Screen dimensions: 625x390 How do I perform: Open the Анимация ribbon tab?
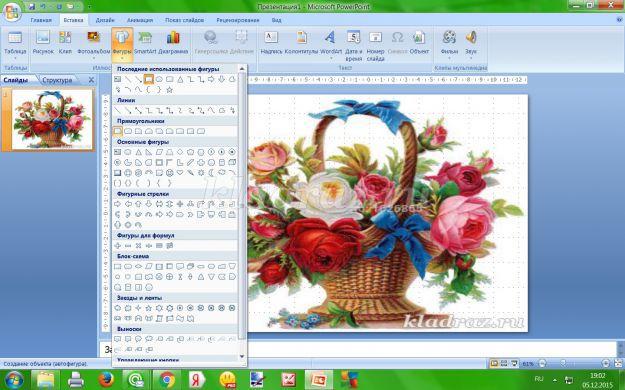[140, 20]
